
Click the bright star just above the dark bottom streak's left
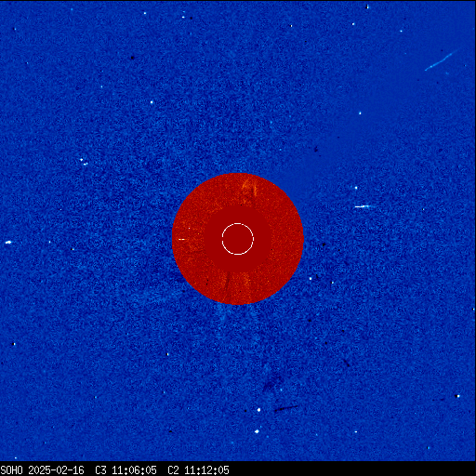[x=258, y=410]
